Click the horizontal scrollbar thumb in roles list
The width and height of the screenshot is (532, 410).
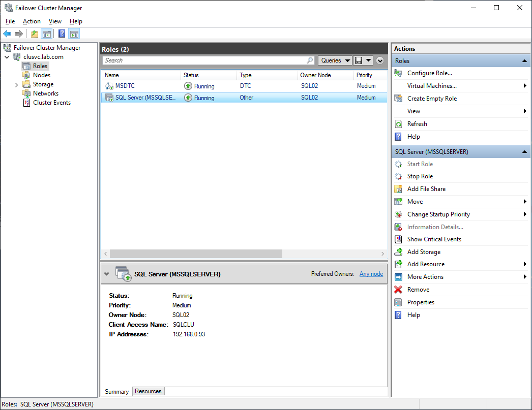(x=196, y=254)
